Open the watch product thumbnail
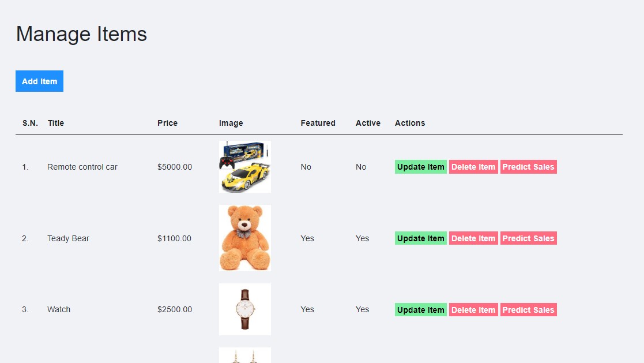Screen dimensions: 644x363 coord(244,309)
